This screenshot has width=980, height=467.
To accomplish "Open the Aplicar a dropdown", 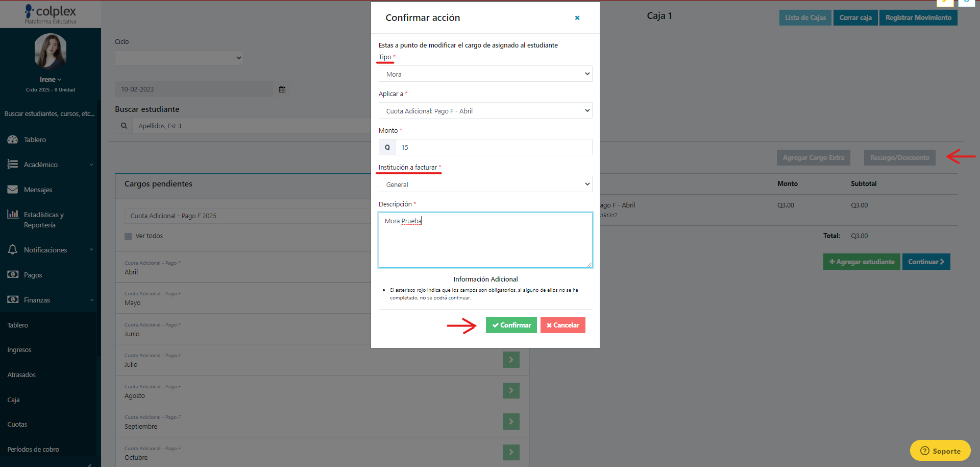I will (485, 111).
